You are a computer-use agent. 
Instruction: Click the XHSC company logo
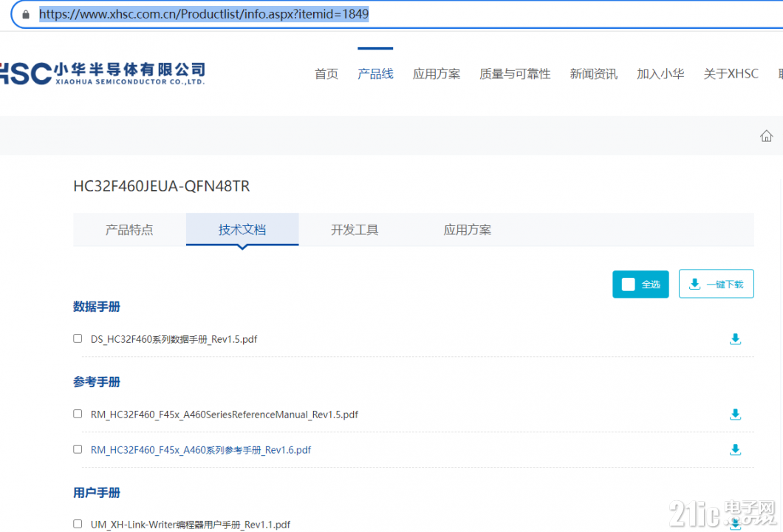(103, 74)
